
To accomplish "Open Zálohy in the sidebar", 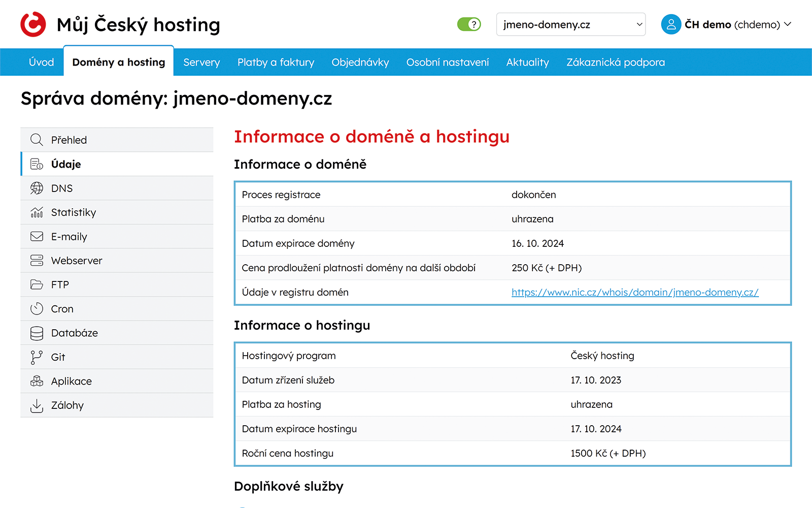I will [x=117, y=405].
